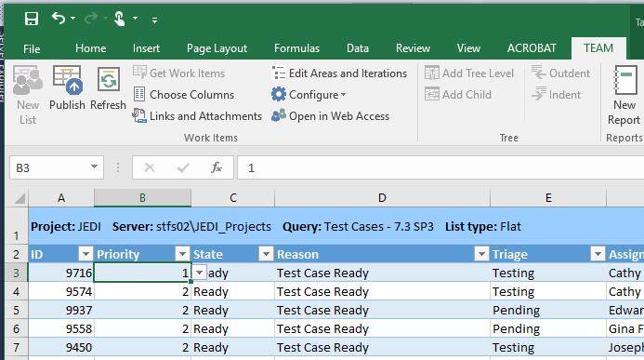Open the Name Box dropdown arrow
The height and width of the screenshot is (360, 644).
point(94,167)
